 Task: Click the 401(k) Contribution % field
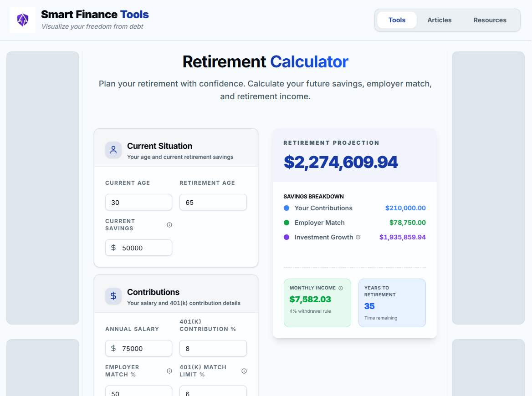(x=213, y=348)
